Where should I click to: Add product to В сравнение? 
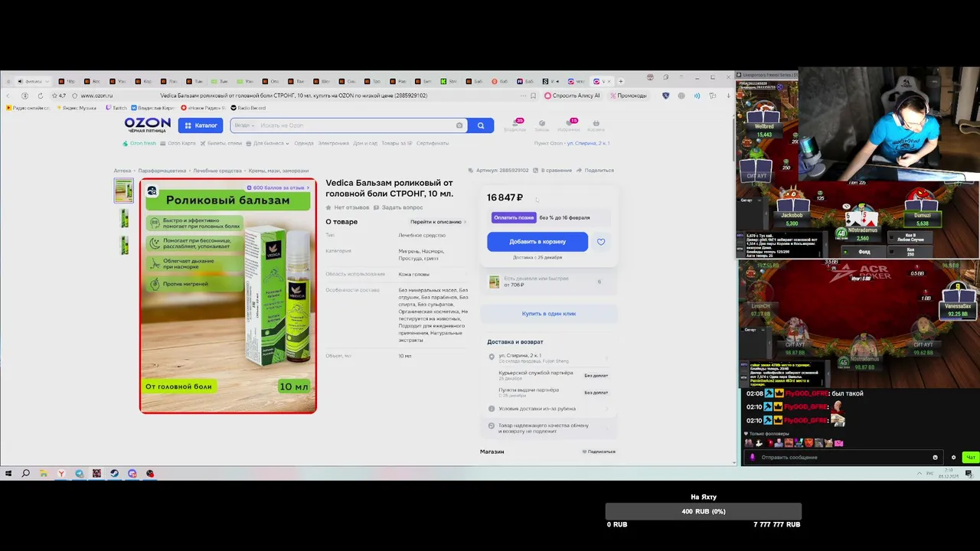coord(553,170)
